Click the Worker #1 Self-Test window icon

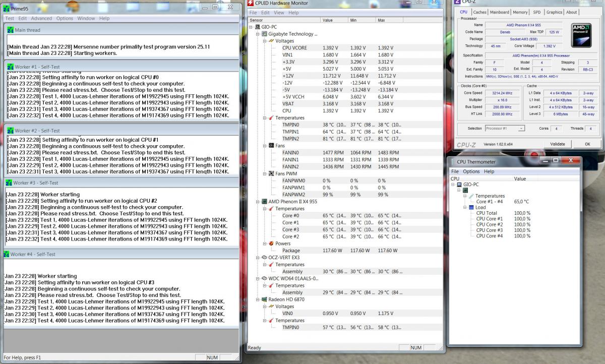tap(10, 67)
